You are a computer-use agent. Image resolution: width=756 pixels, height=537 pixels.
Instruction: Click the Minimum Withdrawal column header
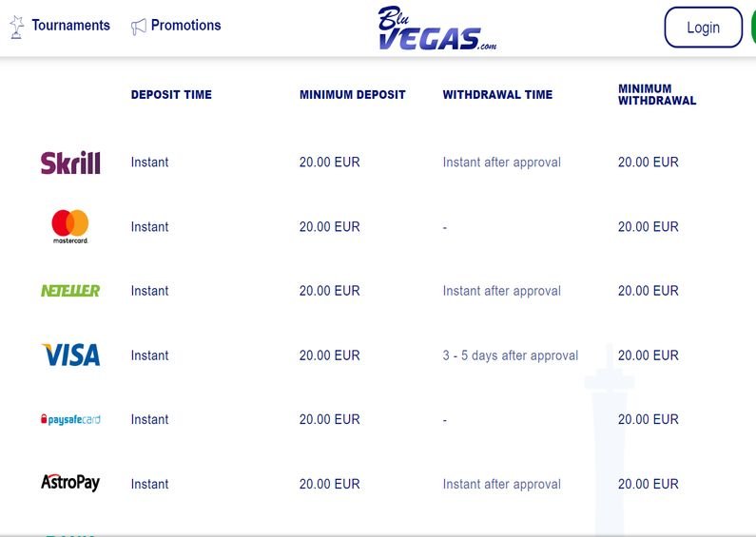coord(657,94)
